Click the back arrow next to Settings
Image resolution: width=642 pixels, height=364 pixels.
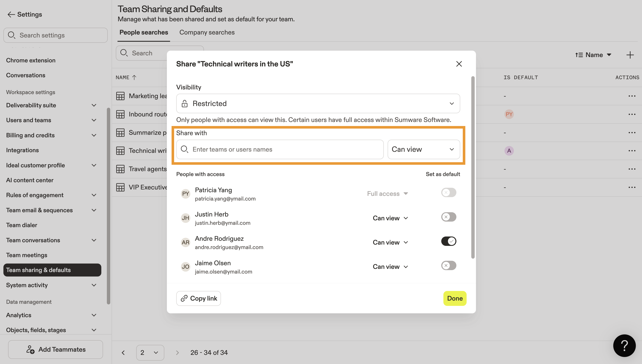click(x=11, y=14)
